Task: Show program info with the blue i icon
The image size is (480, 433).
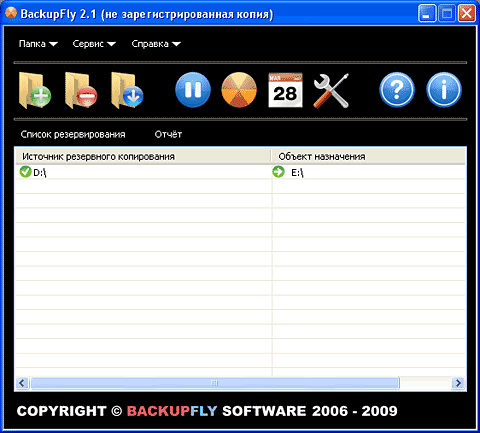Action: pos(444,90)
